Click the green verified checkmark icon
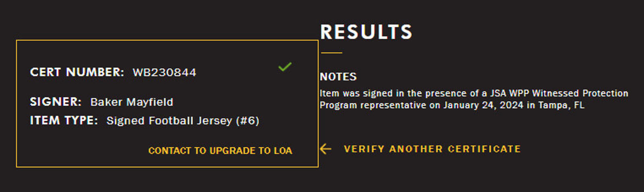 (285, 66)
